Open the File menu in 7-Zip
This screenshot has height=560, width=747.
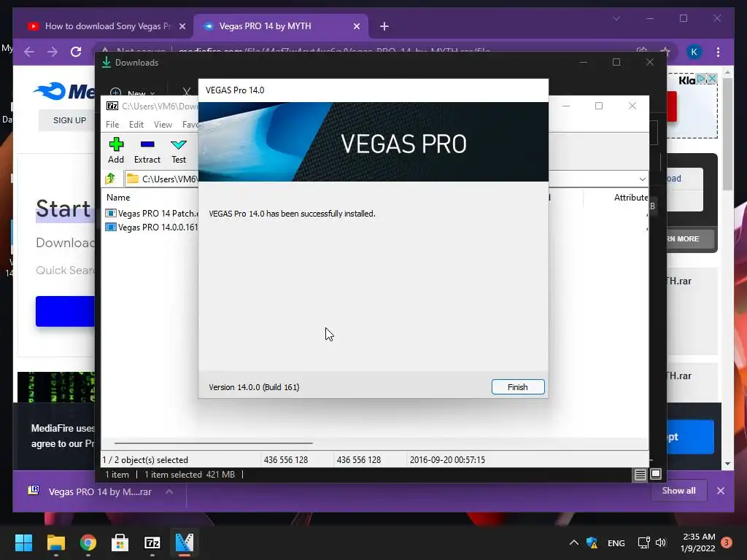point(112,124)
